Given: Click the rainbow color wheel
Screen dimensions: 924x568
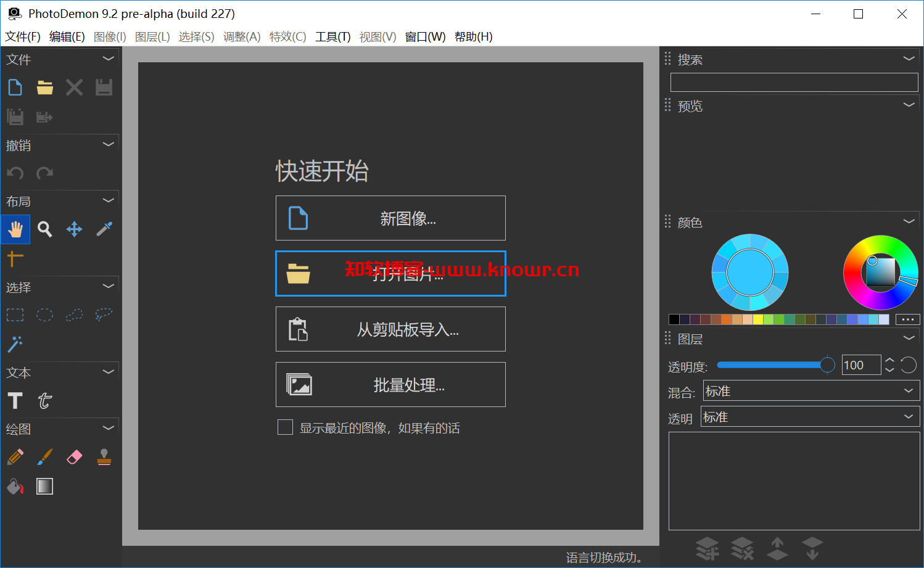Looking at the screenshot, I should (881, 272).
